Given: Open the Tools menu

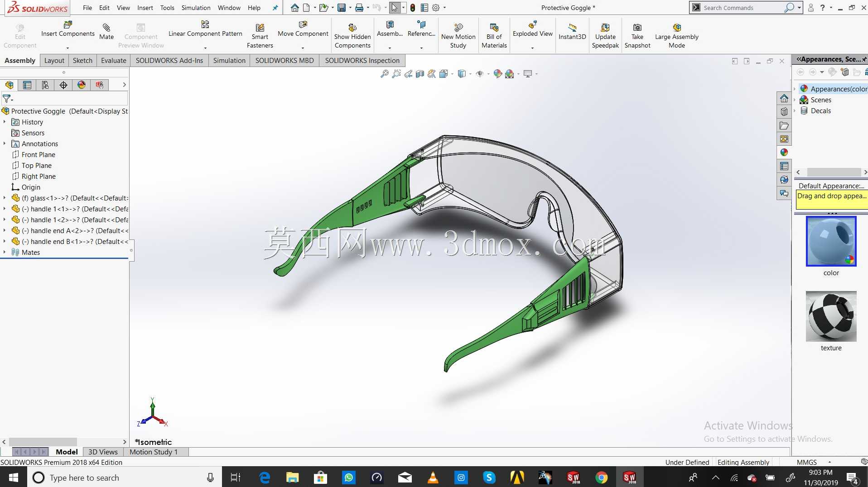Looking at the screenshot, I should pyautogui.click(x=167, y=8).
